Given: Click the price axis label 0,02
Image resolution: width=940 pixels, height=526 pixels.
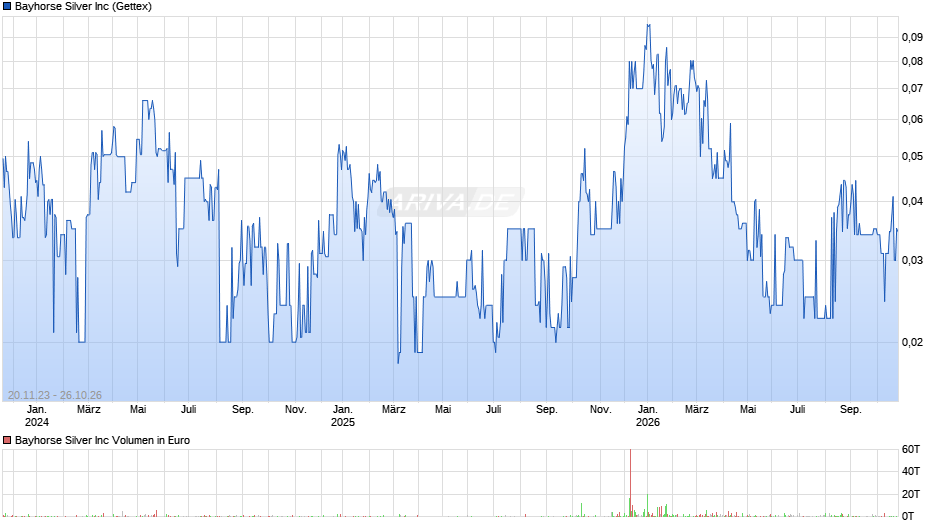Looking at the screenshot, I should 912,342.
